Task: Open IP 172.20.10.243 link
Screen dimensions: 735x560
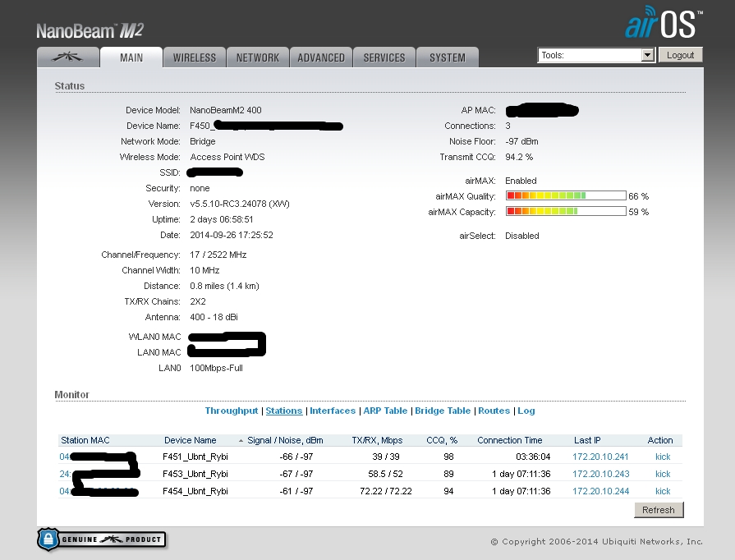Action: [601, 474]
